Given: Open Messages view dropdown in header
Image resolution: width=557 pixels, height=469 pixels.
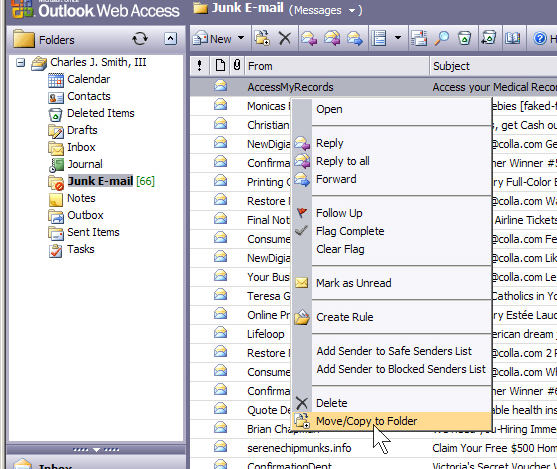Looking at the screenshot, I should pyautogui.click(x=352, y=11).
